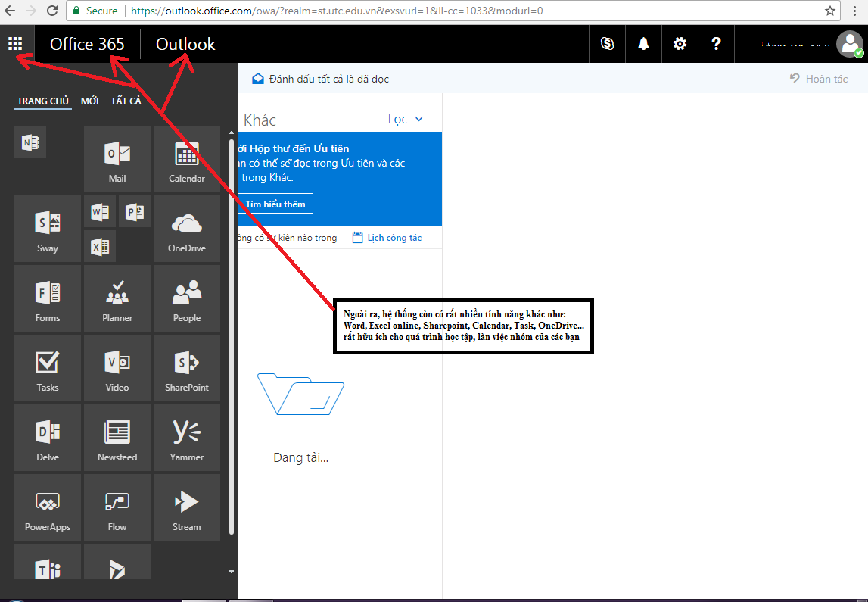This screenshot has height=602, width=868.
Task: Bookmark this page with the star icon
Action: (829, 11)
